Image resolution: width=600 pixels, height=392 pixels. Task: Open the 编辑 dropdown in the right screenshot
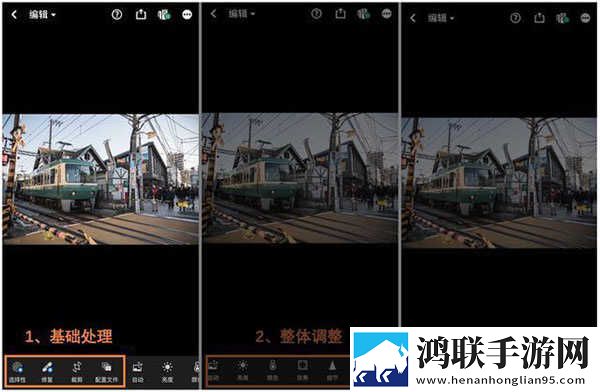[x=441, y=18]
